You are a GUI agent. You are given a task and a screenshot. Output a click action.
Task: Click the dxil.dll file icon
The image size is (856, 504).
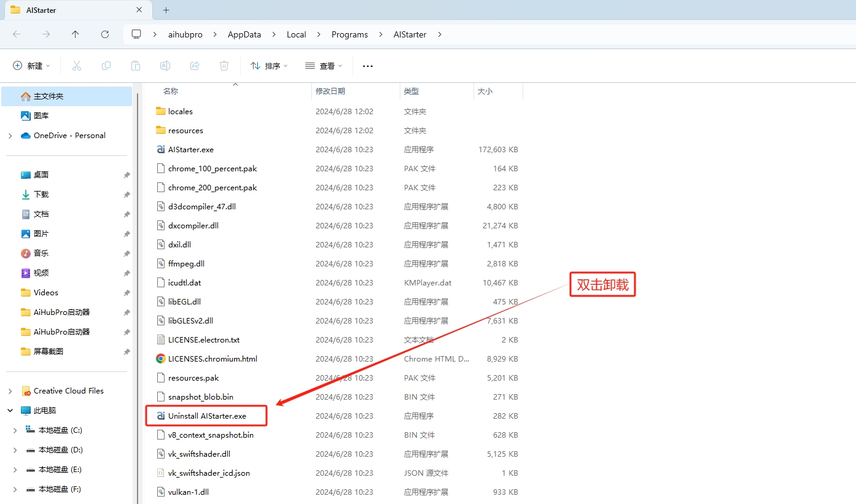pyautogui.click(x=161, y=244)
